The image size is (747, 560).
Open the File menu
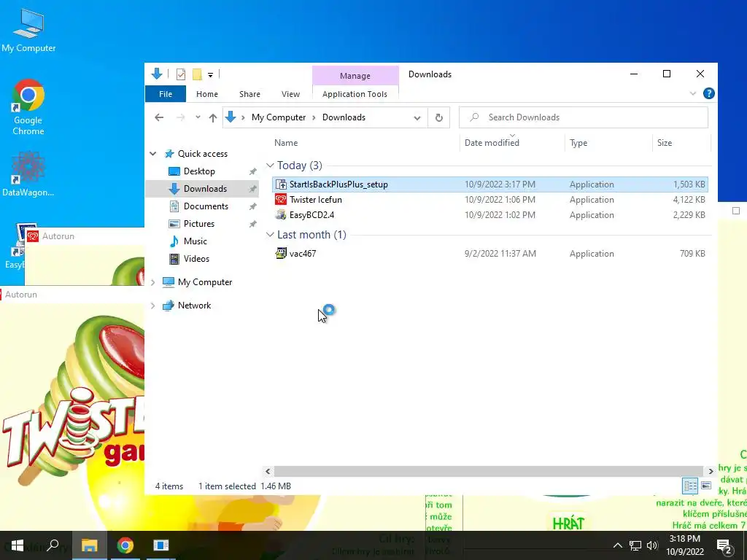pyautogui.click(x=166, y=94)
